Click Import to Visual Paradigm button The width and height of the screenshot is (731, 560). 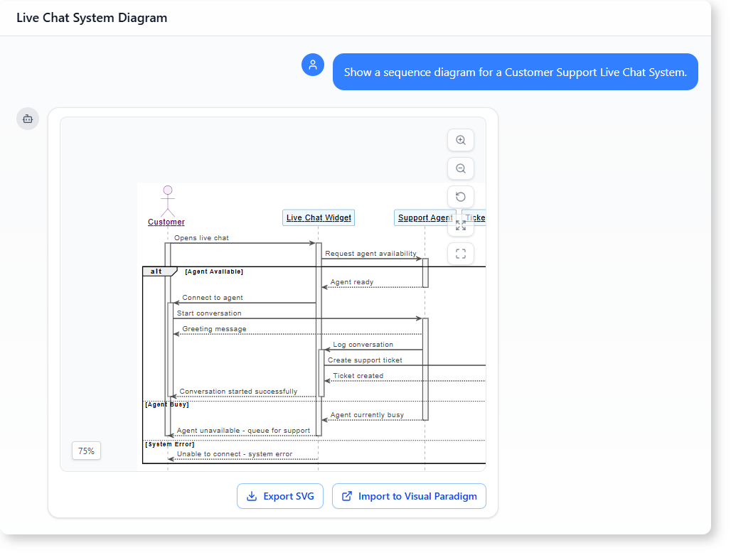(x=409, y=496)
